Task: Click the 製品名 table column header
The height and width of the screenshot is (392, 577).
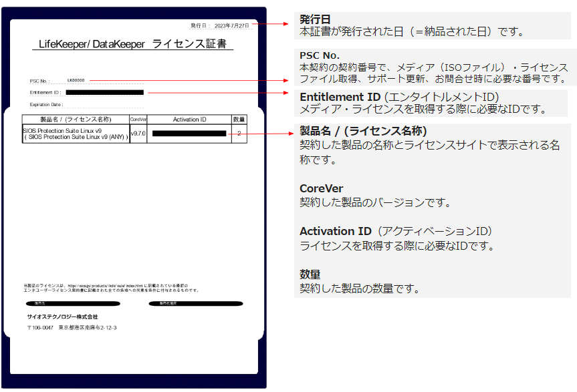Action: click(x=76, y=120)
